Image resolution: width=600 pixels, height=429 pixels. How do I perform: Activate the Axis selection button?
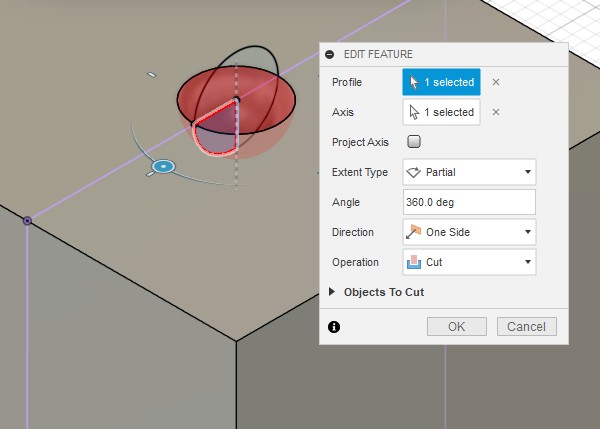(441, 112)
